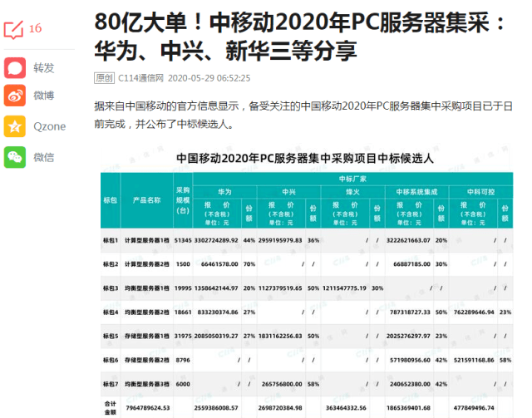Click the comment count 16
Image resolution: width=532 pixels, height=418 pixels.
tap(35, 28)
